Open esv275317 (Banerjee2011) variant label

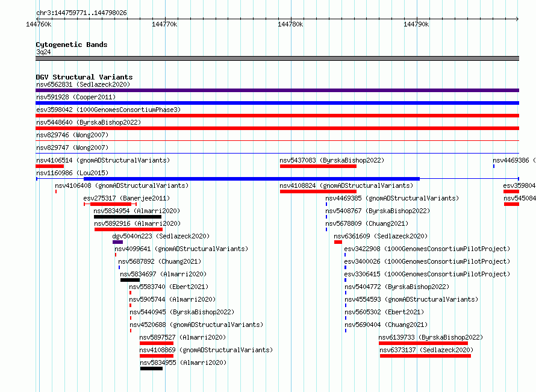tap(126, 198)
